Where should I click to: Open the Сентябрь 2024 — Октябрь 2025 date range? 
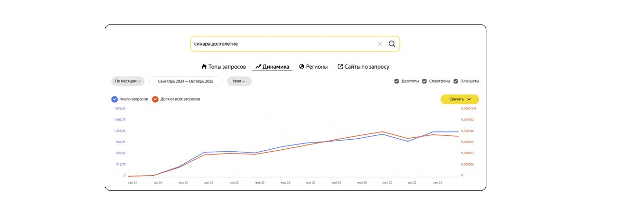(186, 81)
